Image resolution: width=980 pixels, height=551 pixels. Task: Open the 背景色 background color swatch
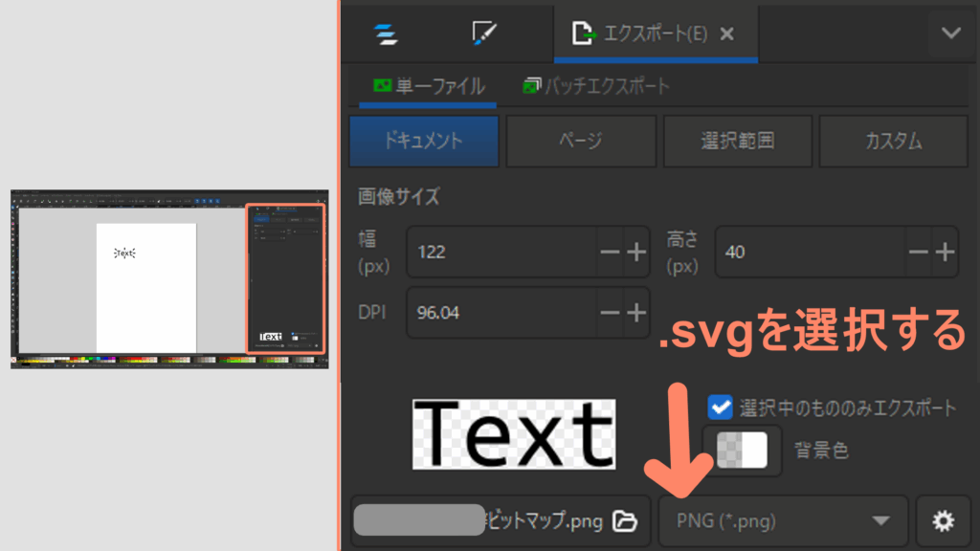click(x=742, y=450)
